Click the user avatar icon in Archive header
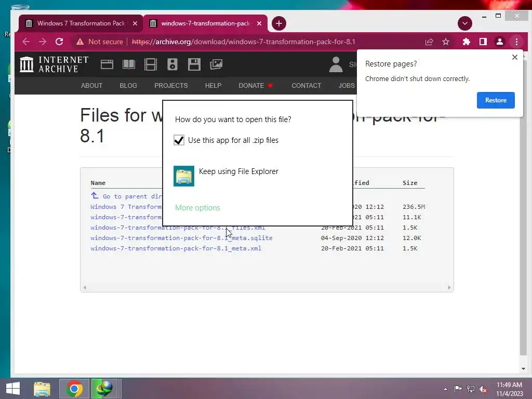This screenshot has width=532, height=399. 336,64
